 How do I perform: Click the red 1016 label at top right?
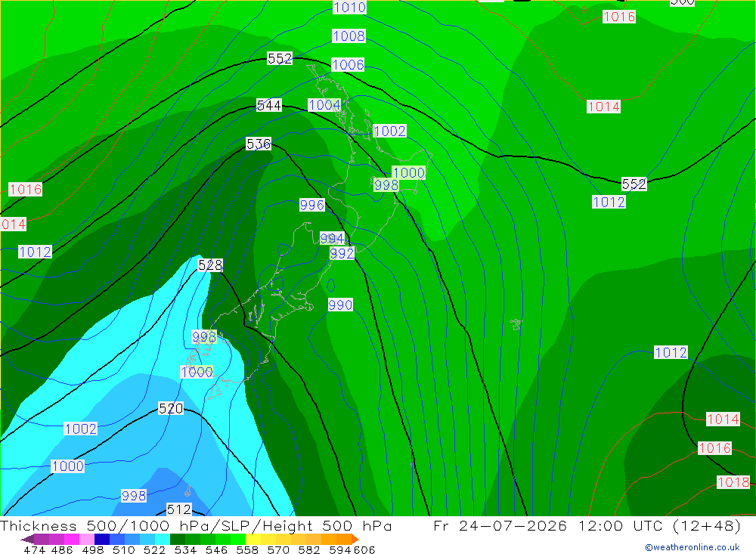tap(619, 17)
